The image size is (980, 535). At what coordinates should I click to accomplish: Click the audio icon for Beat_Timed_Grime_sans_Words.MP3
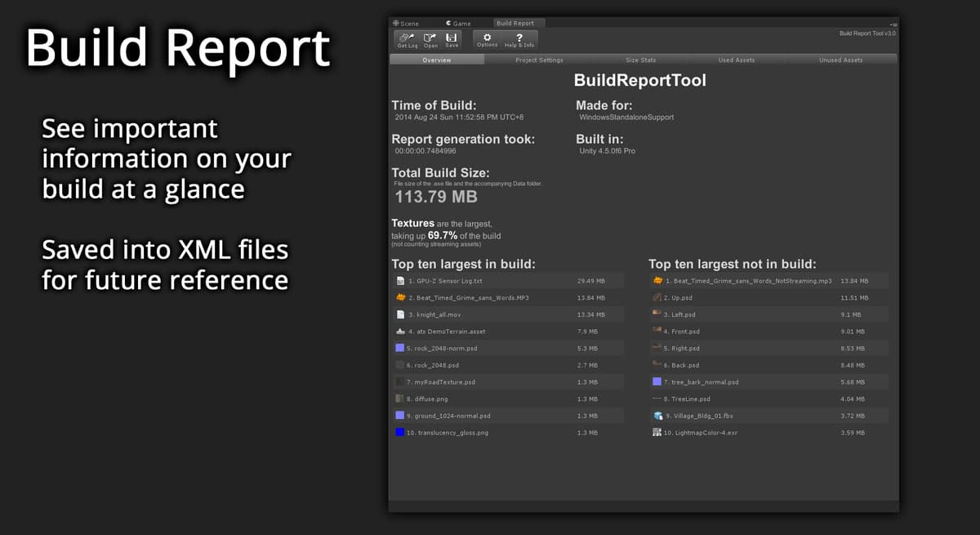click(x=400, y=297)
